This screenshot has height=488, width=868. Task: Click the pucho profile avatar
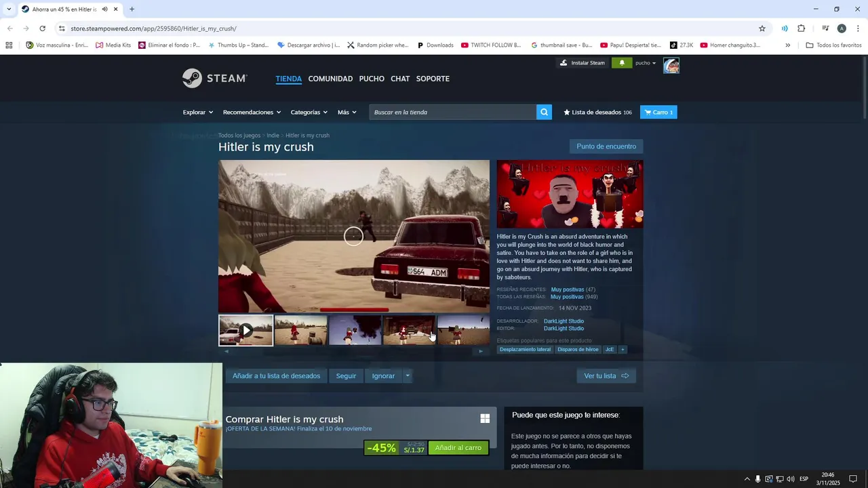(671, 65)
